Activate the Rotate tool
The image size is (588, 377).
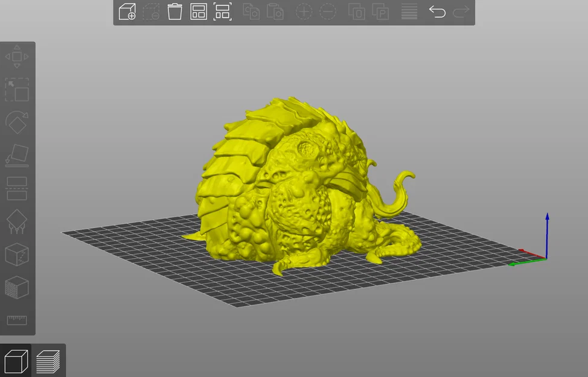point(17,122)
